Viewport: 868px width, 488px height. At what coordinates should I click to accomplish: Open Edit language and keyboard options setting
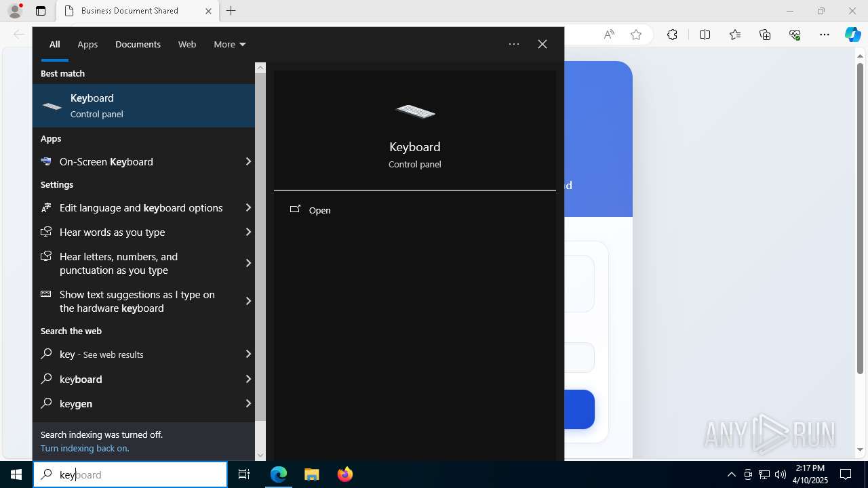(x=137, y=208)
